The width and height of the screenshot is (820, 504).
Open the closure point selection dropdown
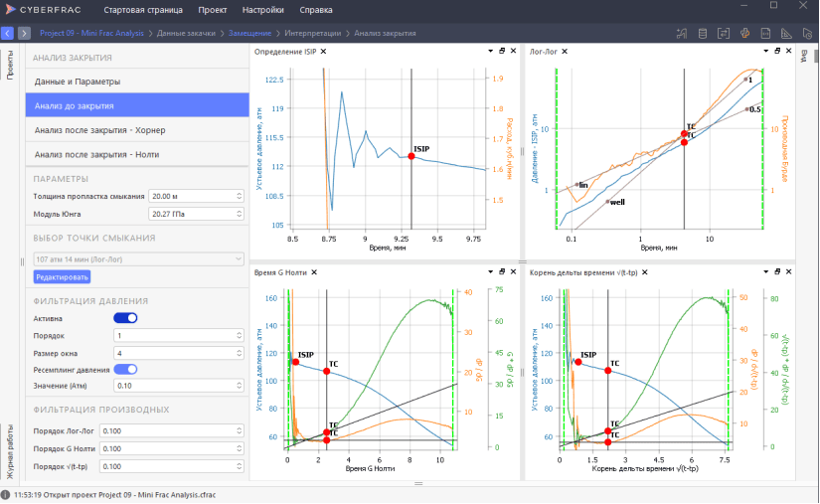tap(138, 258)
